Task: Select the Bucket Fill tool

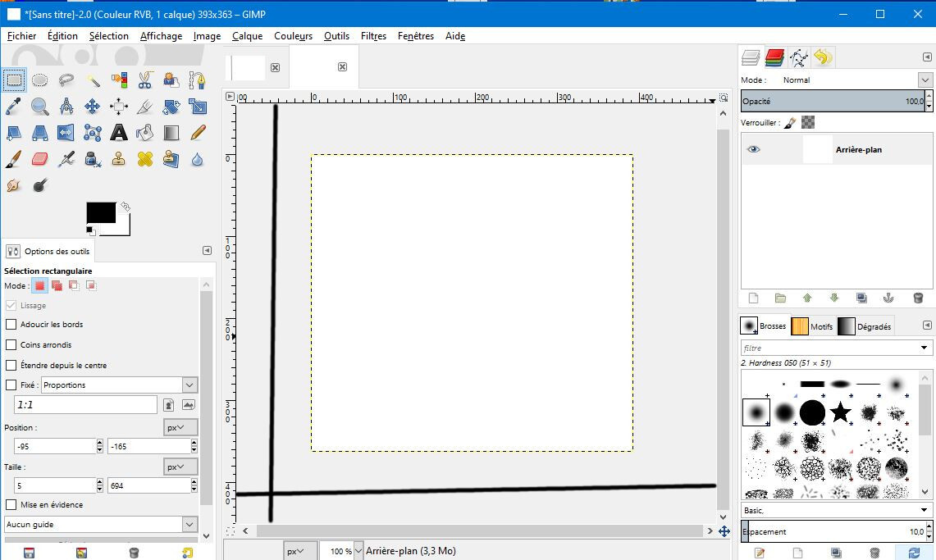Action: (x=145, y=132)
